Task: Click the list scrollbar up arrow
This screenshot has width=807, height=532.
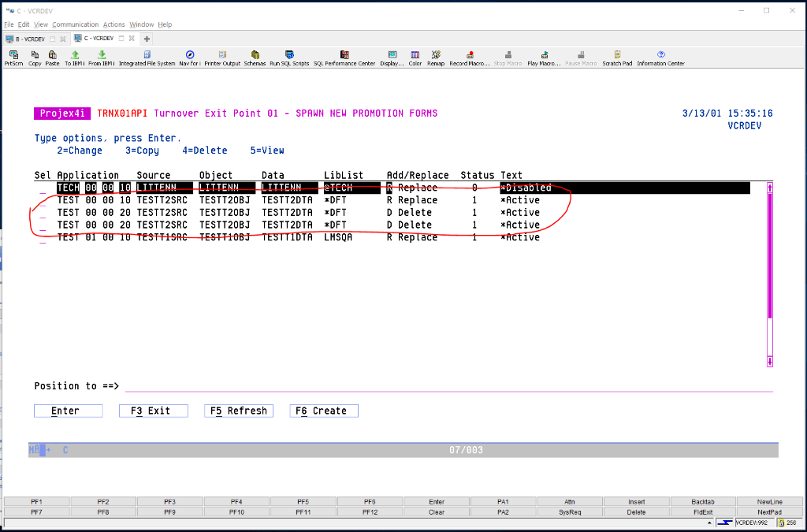Action: point(770,188)
